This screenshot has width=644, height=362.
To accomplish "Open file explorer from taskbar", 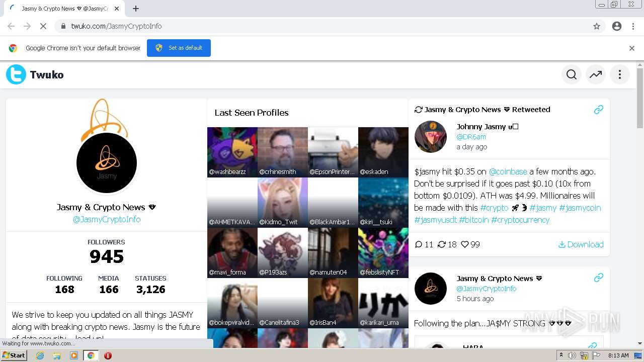I will (57, 355).
